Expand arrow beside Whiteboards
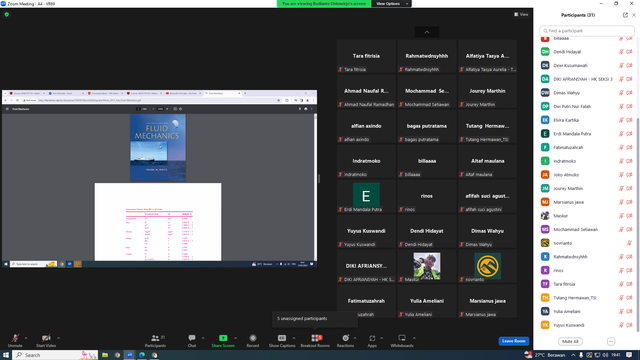 point(414,338)
